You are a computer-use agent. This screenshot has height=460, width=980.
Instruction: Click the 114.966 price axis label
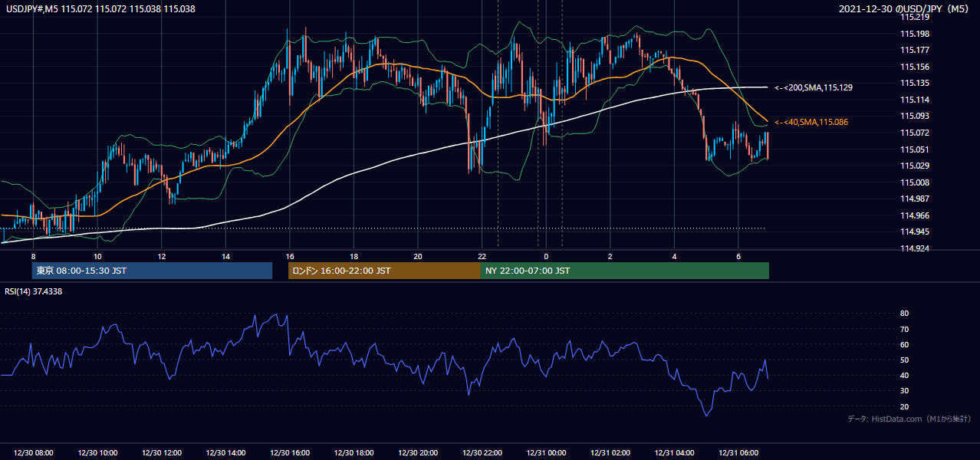point(913,215)
